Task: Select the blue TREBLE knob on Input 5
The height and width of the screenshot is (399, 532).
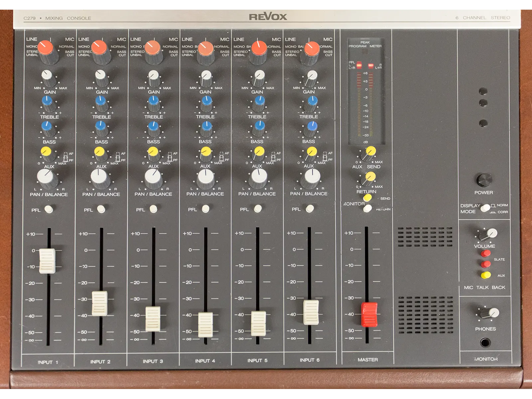Action: (x=259, y=103)
